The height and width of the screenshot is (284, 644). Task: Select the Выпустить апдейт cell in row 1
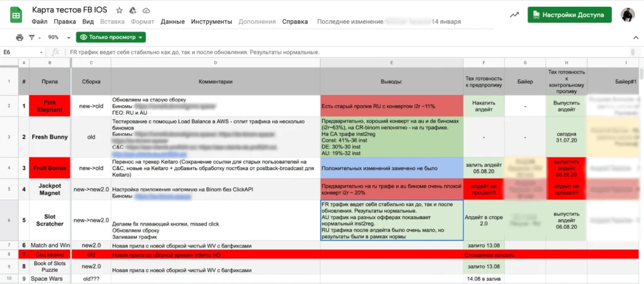tap(567, 106)
